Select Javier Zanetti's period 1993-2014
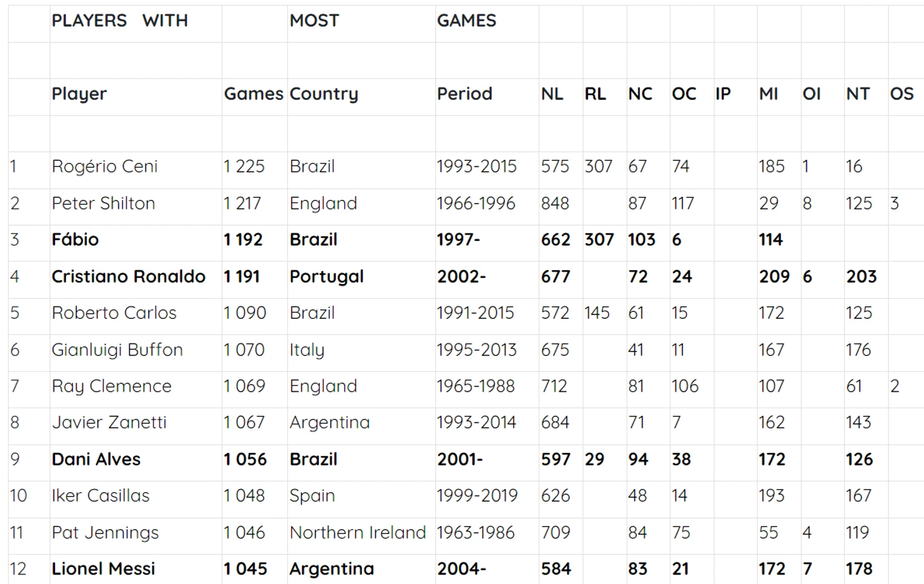Screen dimensions: 924x584 (487, 423)
